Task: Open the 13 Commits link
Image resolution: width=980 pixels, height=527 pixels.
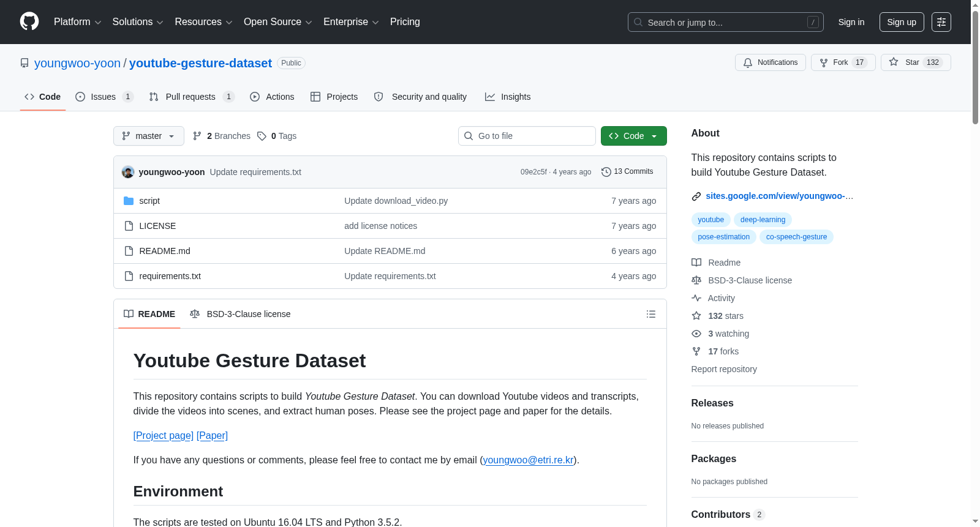Action: pyautogui.click(x=627, y=172)
